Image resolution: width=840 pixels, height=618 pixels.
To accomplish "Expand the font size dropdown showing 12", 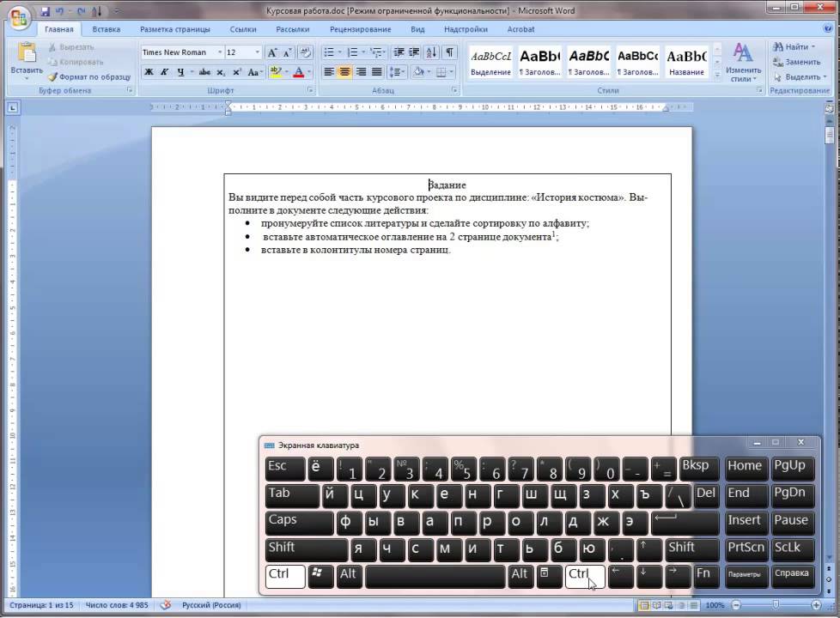I will pyautogui.click(x=257, y=52).
